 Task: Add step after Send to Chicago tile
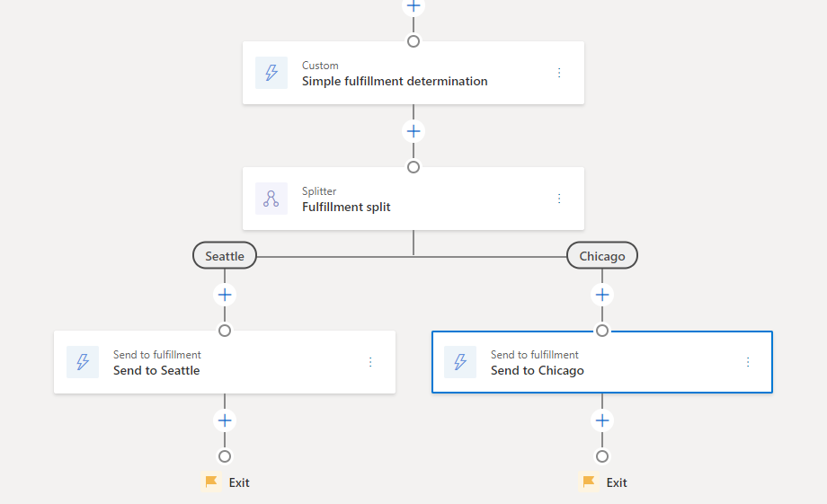pyautogui.click(x=602, y=420)
